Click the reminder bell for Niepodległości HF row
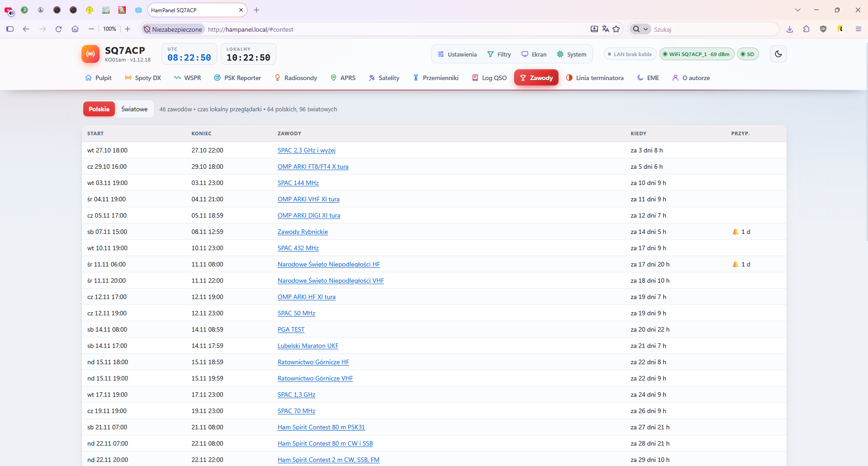The image size is (868, 466). click(x=735, y=264)
